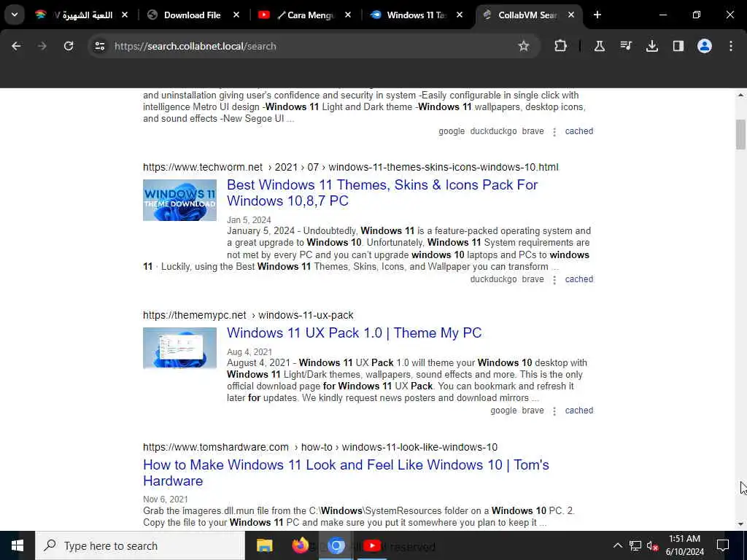Close the CollabVM Search tab
Screen dimensions: 747x560
coord(570,15)
